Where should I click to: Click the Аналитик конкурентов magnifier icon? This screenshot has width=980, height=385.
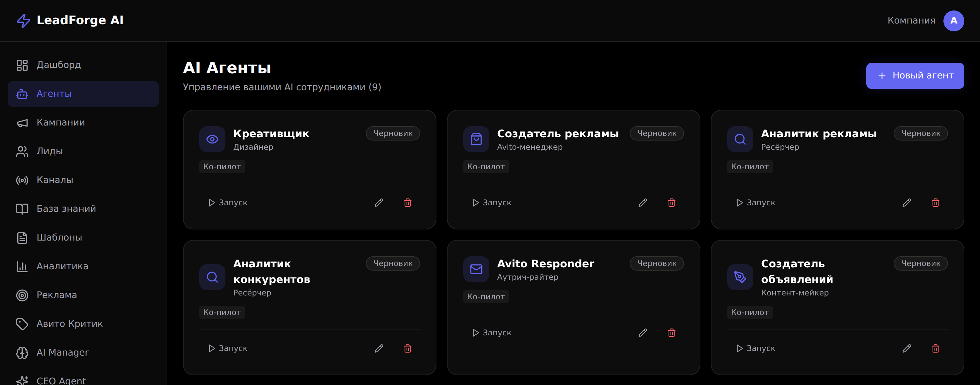(x=212, y=277)
